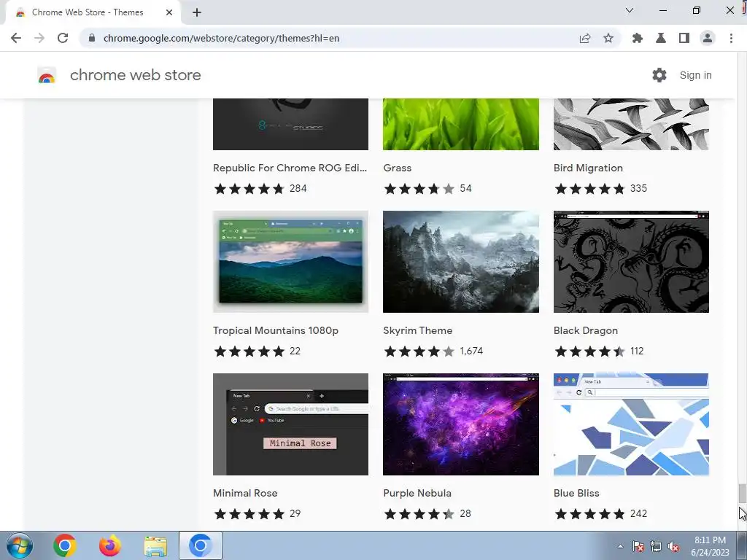Share this page icon in address bar
747x560 pixels.
585,38
